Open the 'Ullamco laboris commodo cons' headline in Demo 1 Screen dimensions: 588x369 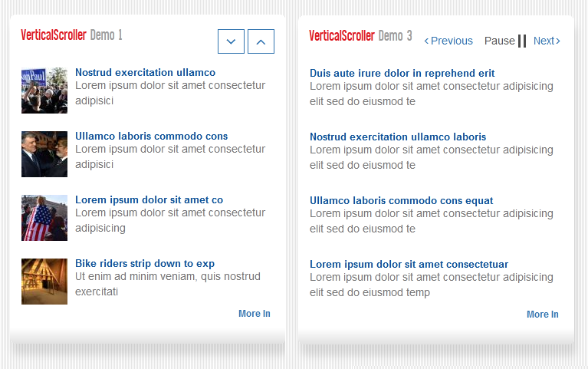[x=152, y=136]
